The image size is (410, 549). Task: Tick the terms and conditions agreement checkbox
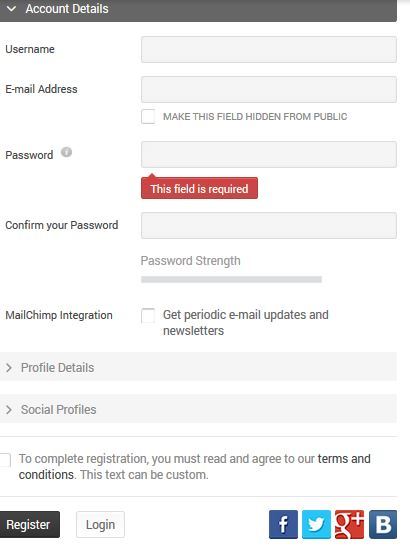pos(5,460)
